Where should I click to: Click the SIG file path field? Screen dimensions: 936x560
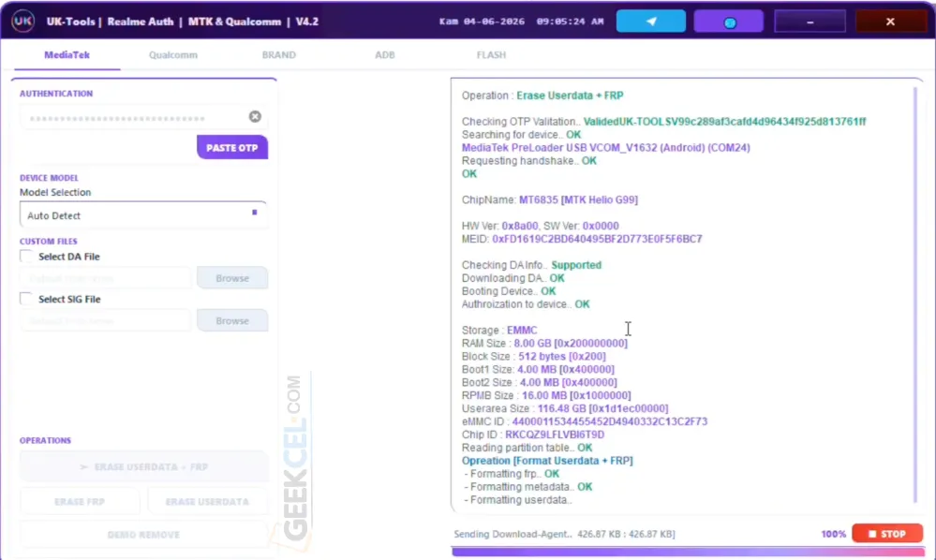tap(106, 321)
